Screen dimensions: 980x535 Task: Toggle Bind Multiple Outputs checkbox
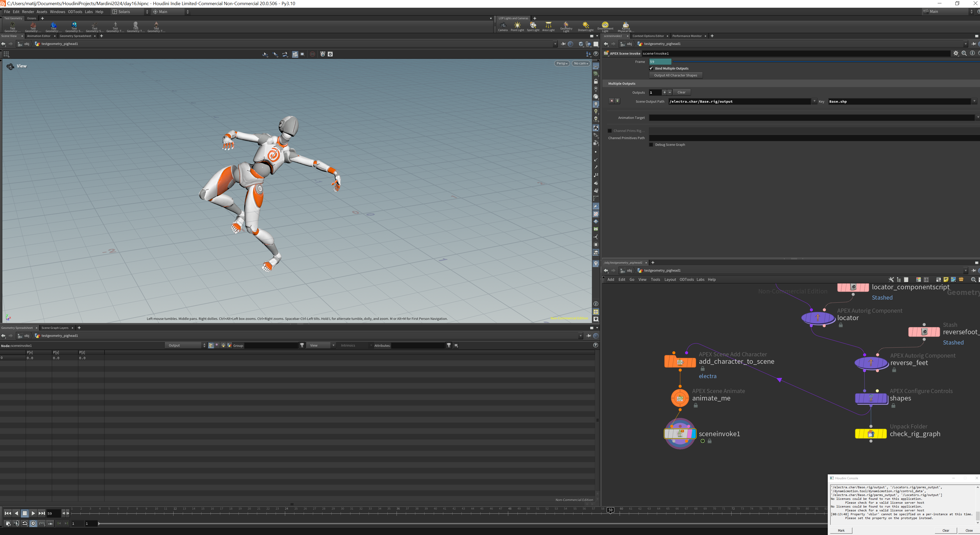pyautogui.click(x=651, y=69)
